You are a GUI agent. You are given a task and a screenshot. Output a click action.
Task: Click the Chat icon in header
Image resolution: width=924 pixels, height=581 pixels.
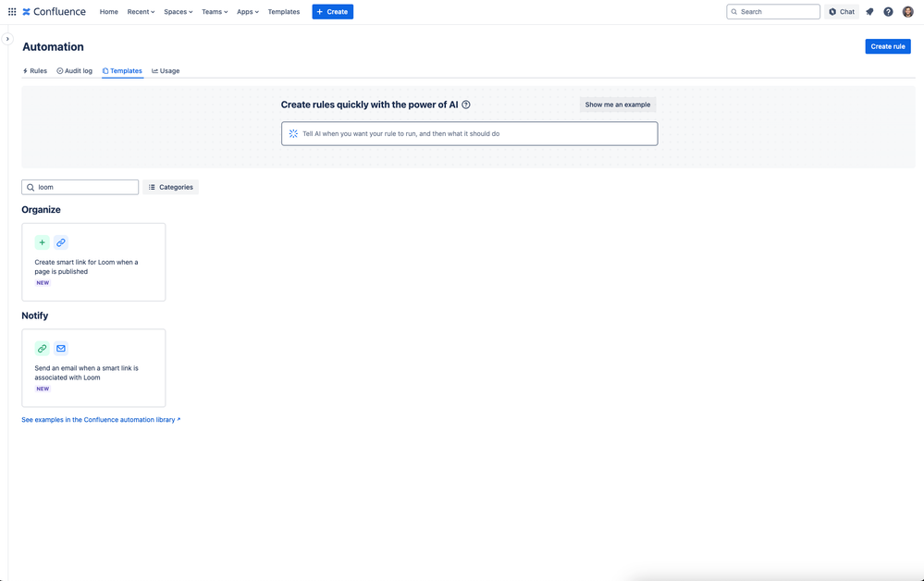coord(832,12)
